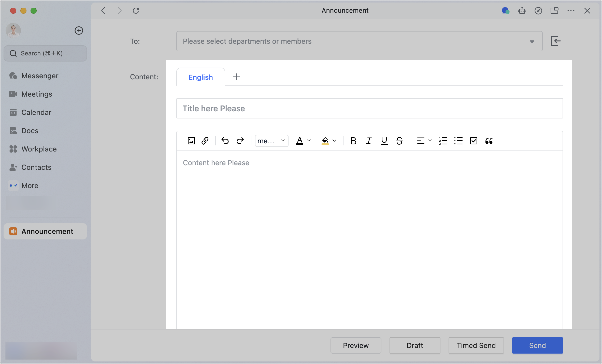Toggle italic formatting
This screenshot has width=602, height=364.
pyautogui.click(x=369, y=141)
